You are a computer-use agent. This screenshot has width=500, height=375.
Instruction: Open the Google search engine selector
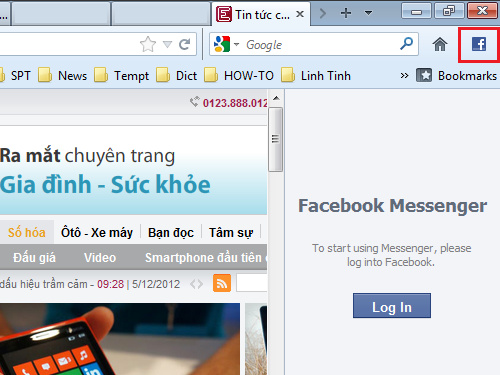tap(227, 44)
